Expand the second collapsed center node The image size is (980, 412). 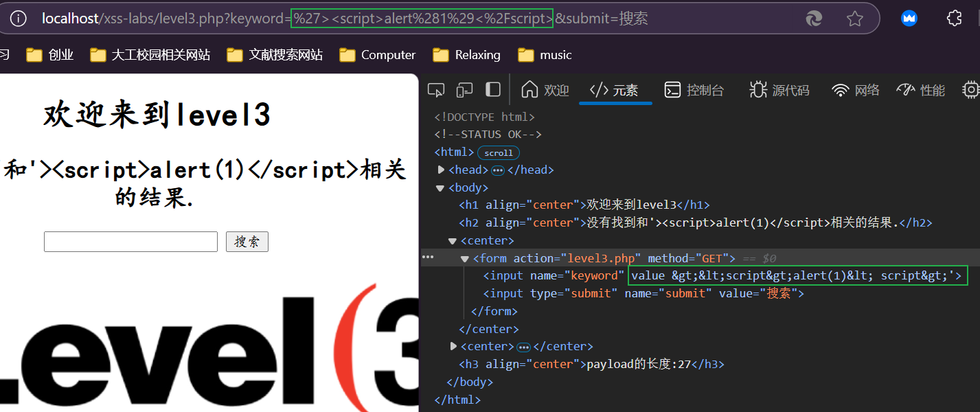(x=453, y=347)
